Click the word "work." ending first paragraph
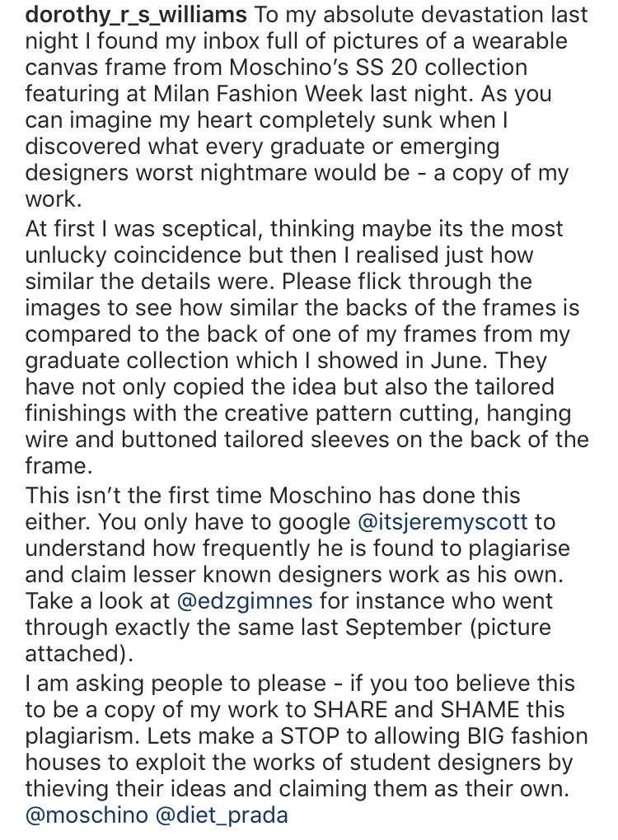The image size is (618, 840). [51, 200]
